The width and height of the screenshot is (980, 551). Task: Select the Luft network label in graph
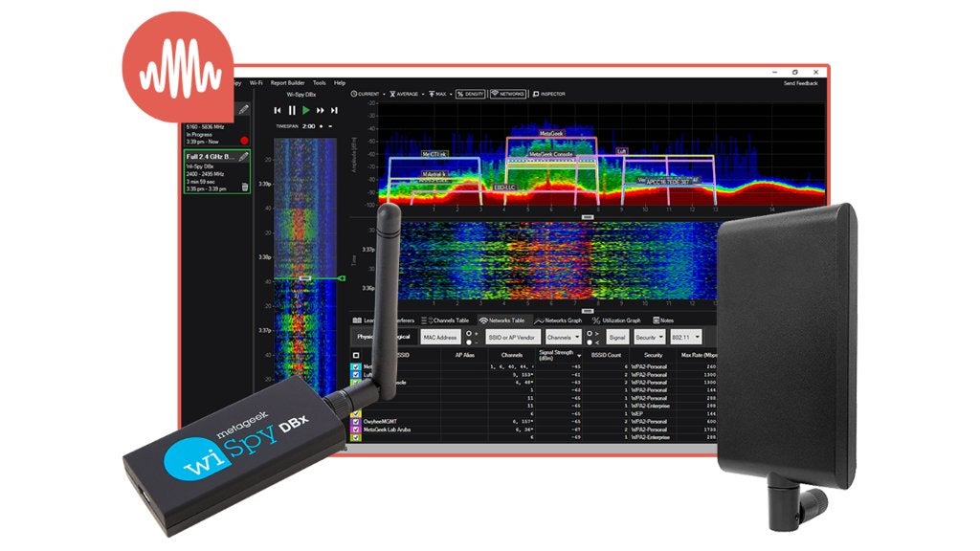click(x=621, y=151)
